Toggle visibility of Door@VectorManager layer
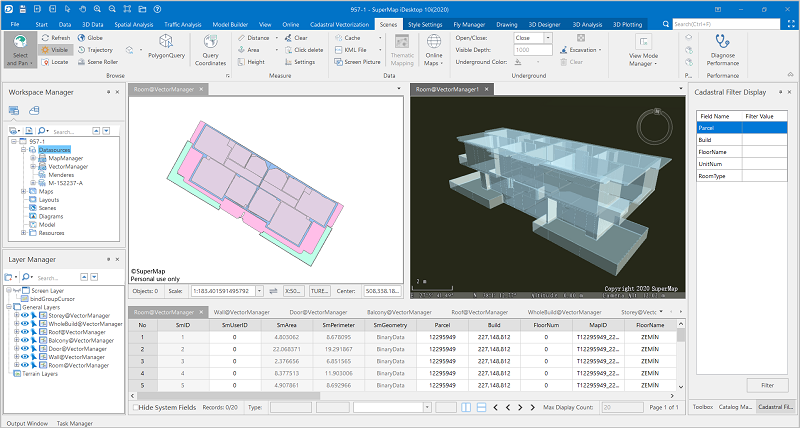Image resolution: width=800 pixels, height=428 pixels. pyautogui.click(x=24, y=349)
